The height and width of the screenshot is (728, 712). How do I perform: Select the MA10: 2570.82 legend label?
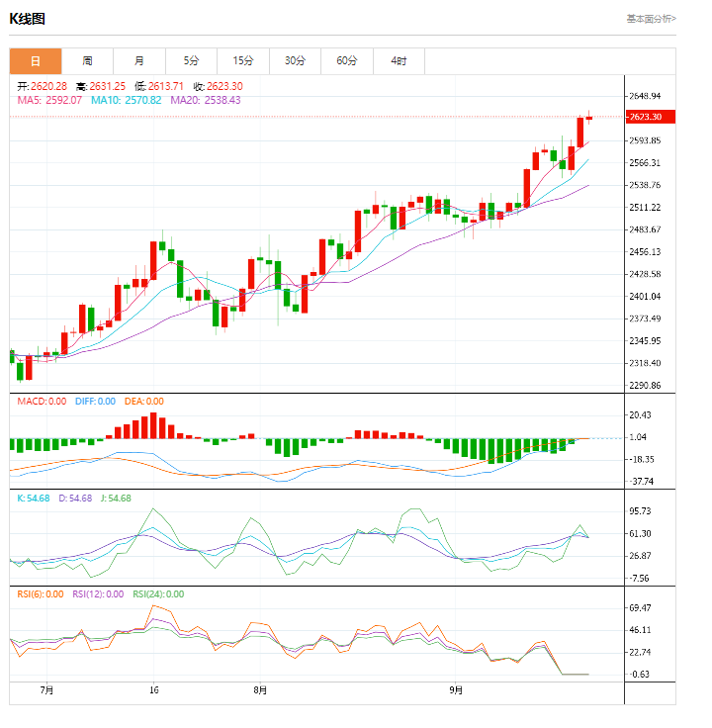[x=126, y=100]
